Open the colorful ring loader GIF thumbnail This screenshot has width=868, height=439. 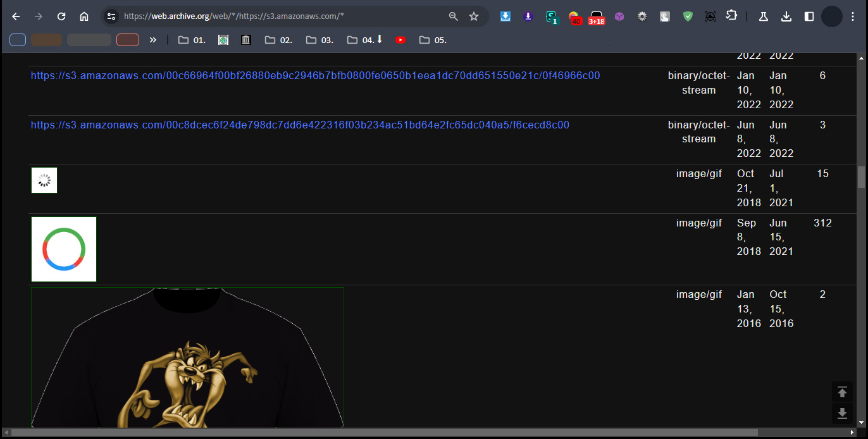[x=64, y=249]
